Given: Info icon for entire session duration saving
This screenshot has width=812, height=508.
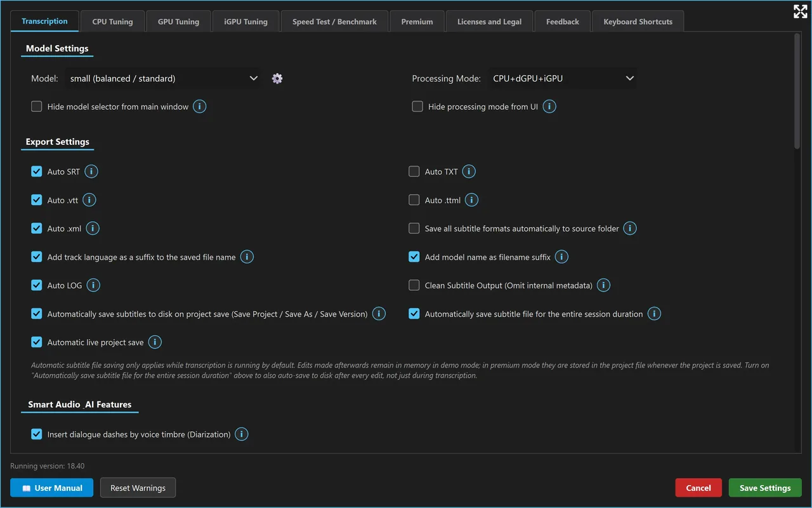Looking at the screenshot, I should pos(654,314).
